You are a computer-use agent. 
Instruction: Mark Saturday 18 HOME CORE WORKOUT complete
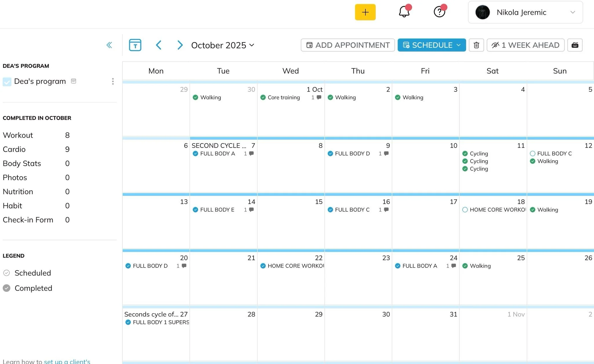click(x=465, y=210)
